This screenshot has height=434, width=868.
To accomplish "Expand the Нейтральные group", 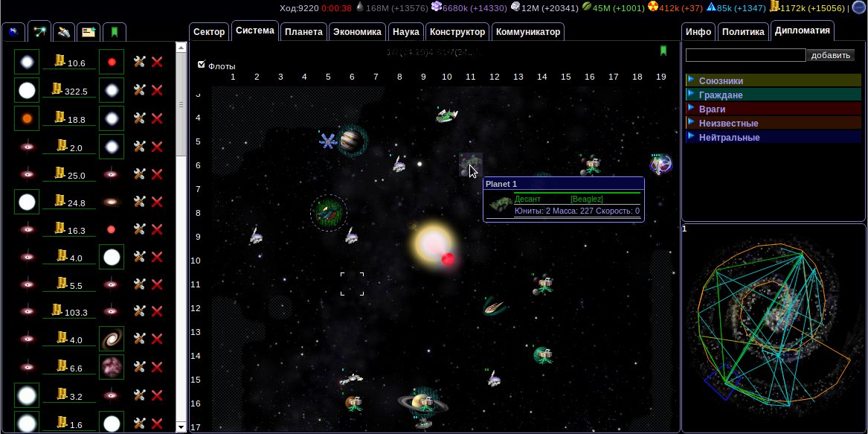I will 690,137.
